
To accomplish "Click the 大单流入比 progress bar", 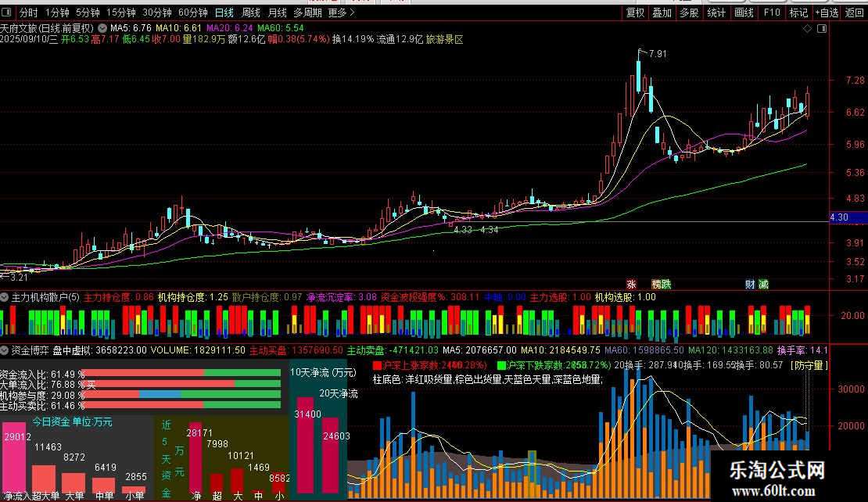I will coord(181,384).
